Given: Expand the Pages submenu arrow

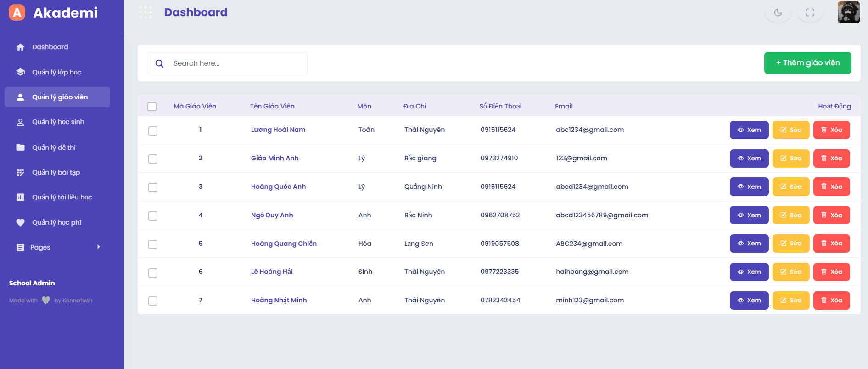Looking at the screenshot, I should coord(98,247).
